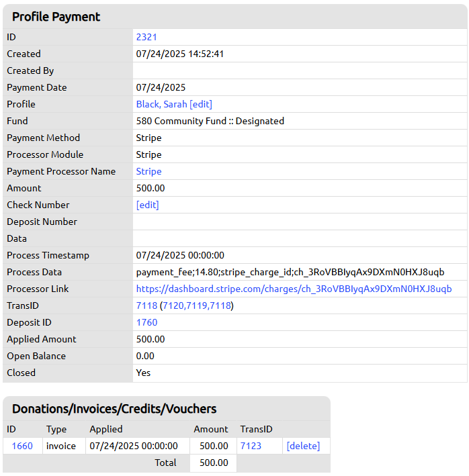
Task: Open invoice ID 1660 link
Action: (22, 446)
